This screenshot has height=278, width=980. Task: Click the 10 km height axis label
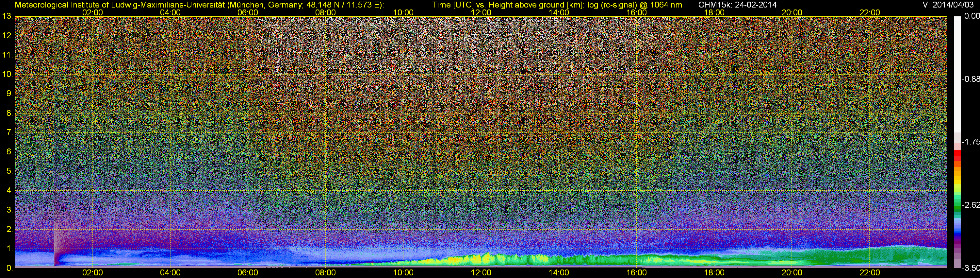[x=7, y=74]
